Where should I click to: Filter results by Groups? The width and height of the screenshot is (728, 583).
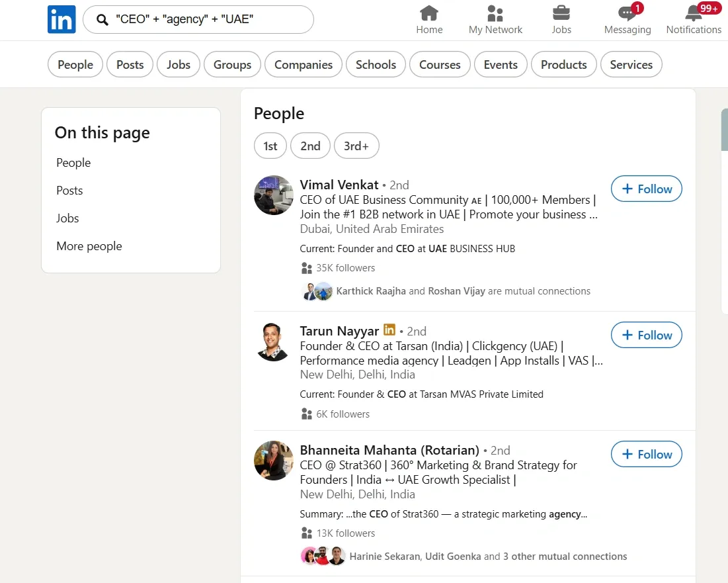click(x=232, y=65)
